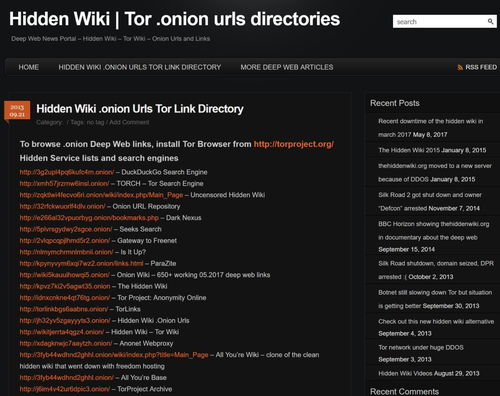This screenshot has width=500, height=396.
Task: Open the torproject.org link
Action: 294,144
